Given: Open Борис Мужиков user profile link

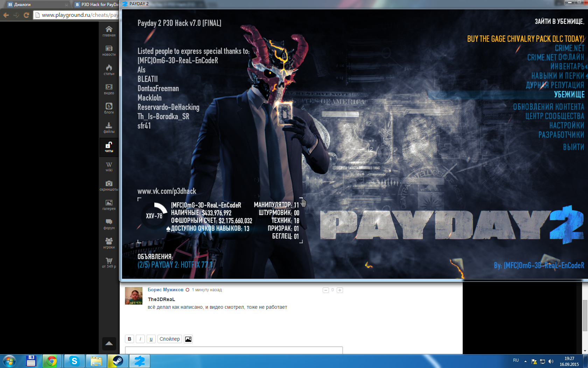Looking at the screenshot, I should [x=165, y=290].
